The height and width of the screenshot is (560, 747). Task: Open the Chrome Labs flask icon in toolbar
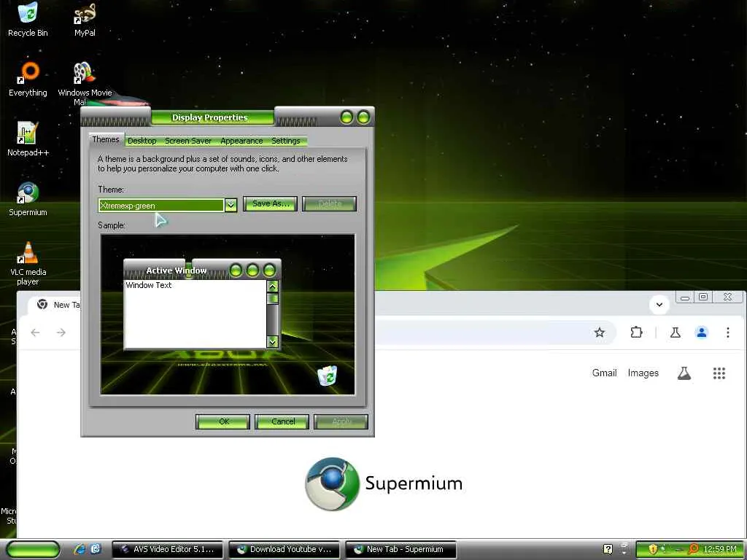coord(675,332)
